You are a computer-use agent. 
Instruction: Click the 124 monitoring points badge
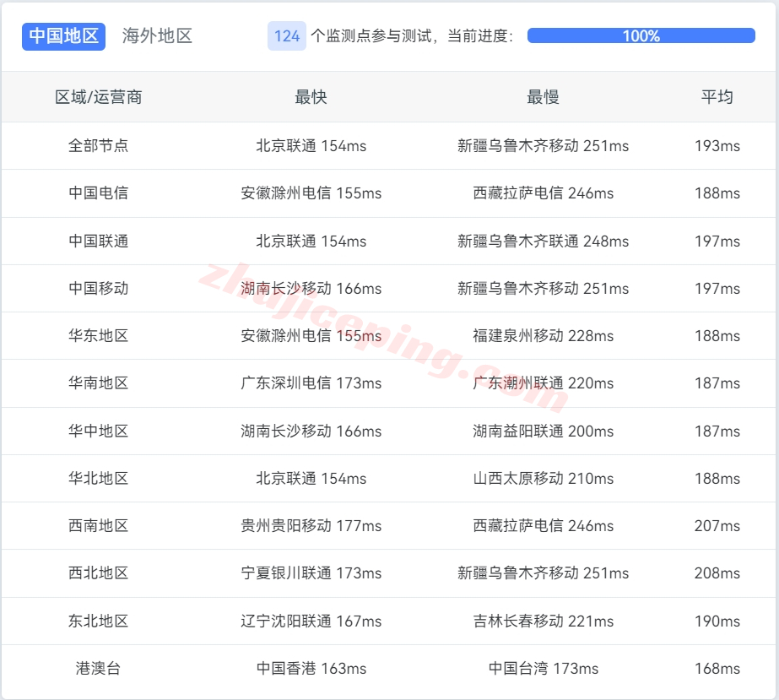[287, 36]
